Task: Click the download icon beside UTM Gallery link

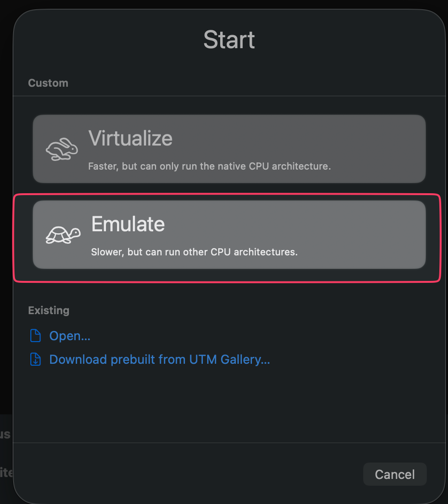Action: pyautogui.click(x=35, y=359)
